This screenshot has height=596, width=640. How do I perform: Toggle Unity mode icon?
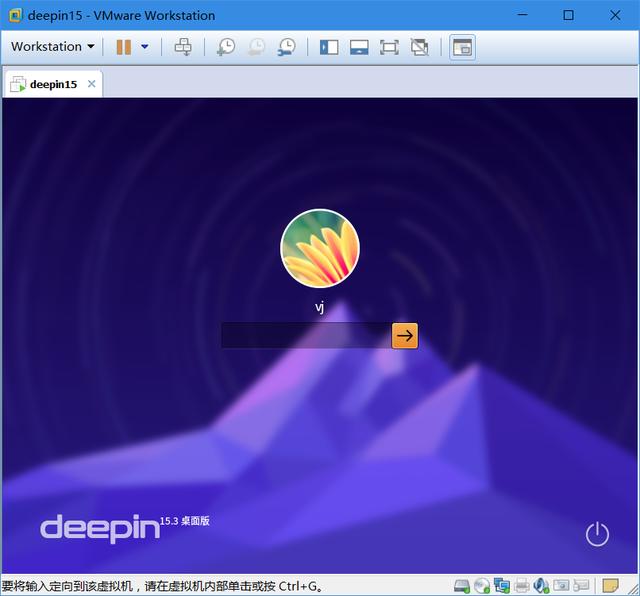point(420,47)
